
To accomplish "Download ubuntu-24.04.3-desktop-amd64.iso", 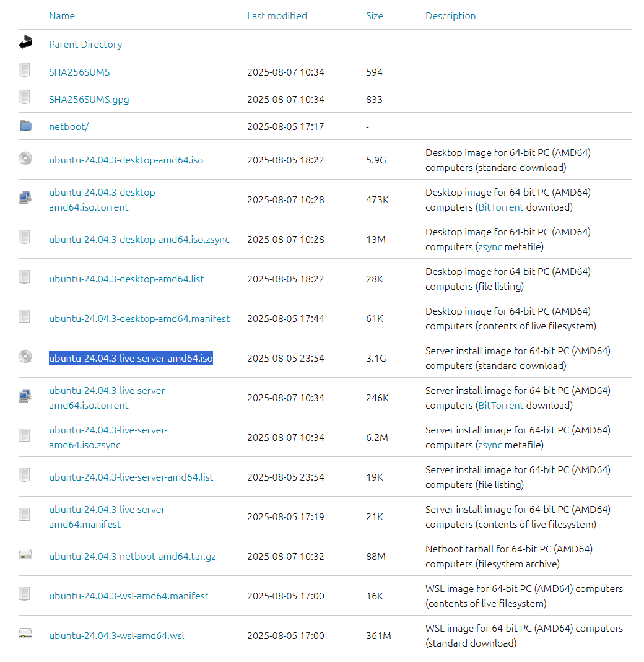I will [x=126, y=160].
